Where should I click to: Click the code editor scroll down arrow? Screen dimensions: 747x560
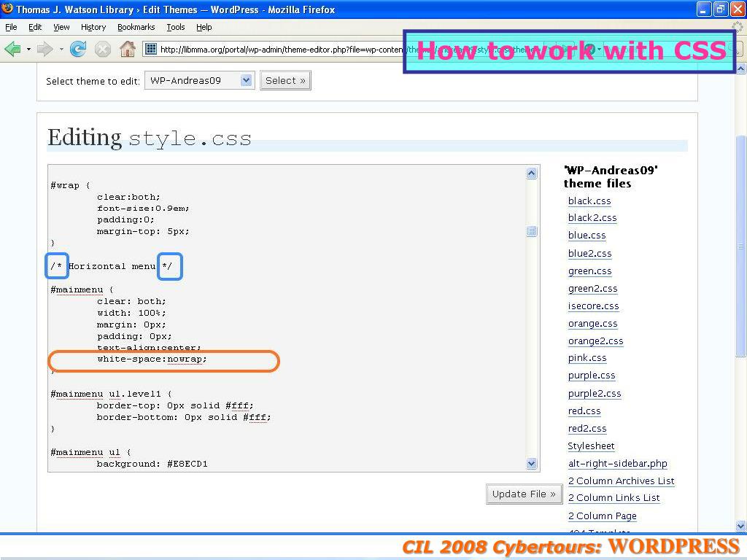click(532, 463)
